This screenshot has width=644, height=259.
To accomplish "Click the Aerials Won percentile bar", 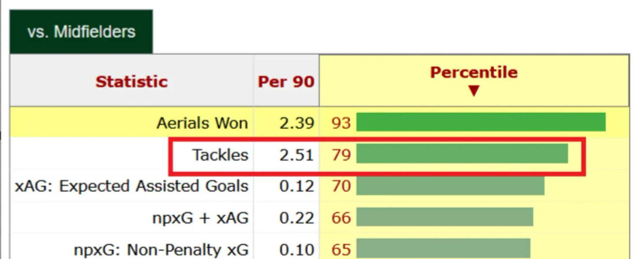I will [x=481, y=122].
